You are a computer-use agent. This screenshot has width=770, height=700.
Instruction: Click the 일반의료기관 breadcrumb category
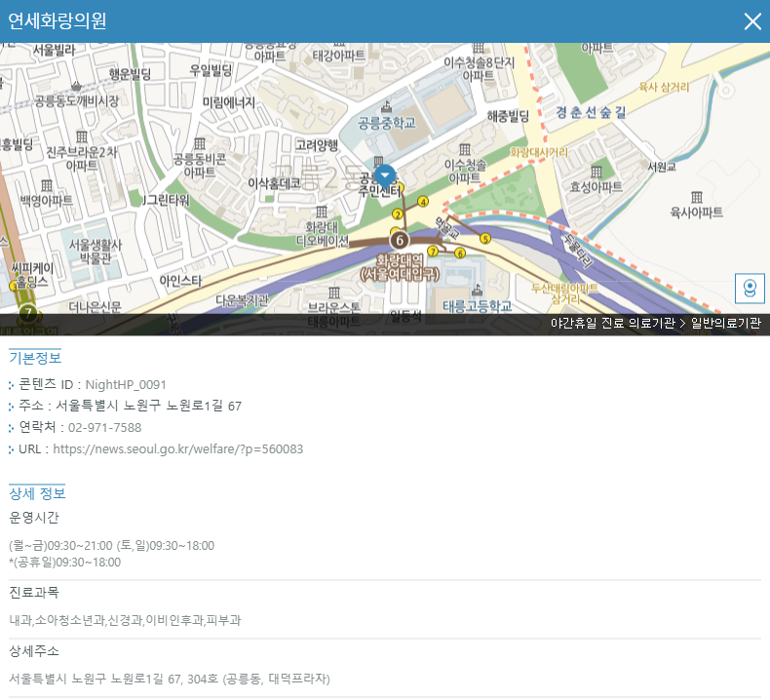coord(726,324)
